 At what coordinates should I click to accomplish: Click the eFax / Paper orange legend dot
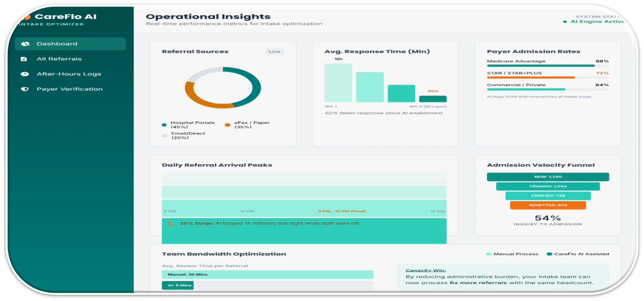click(x=227, y=125)
